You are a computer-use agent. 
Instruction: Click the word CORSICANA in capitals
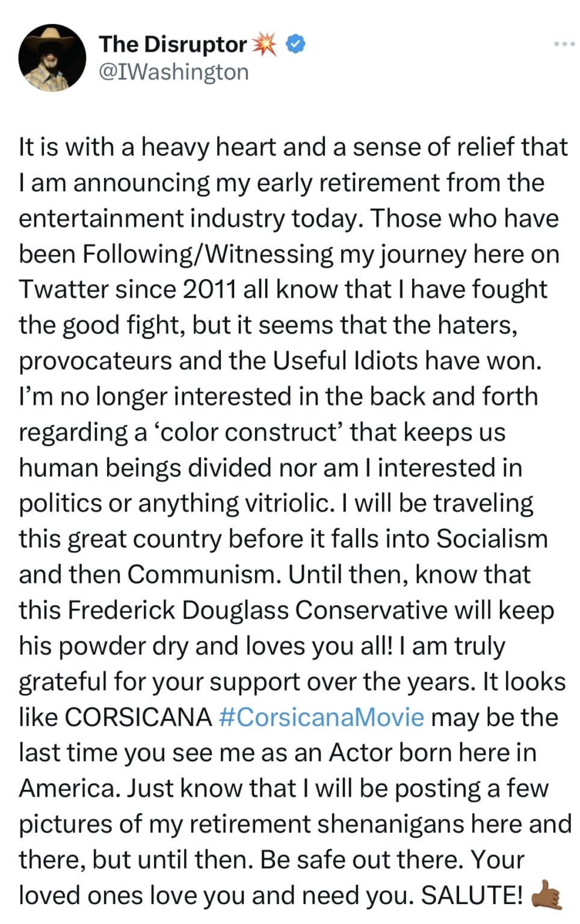click(x=138, y=717)
